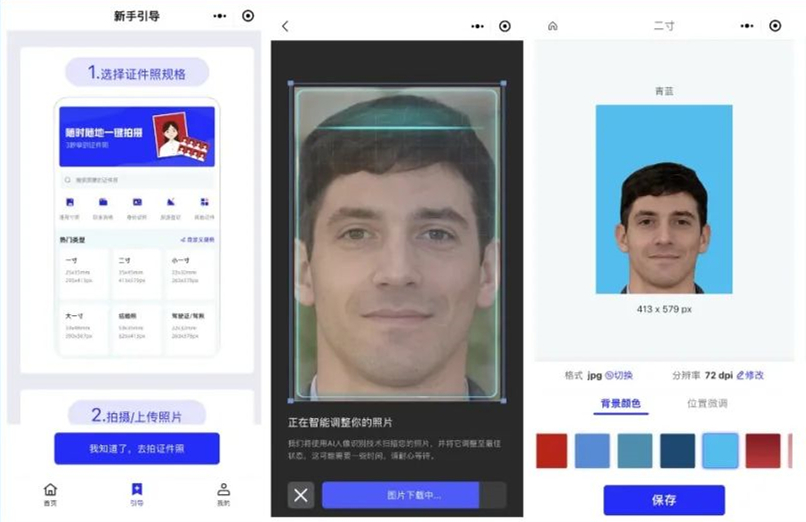Open the 我的 profile tab
Image resolution: width=806 pixels, height=522 pixels.
pos(223,494)
